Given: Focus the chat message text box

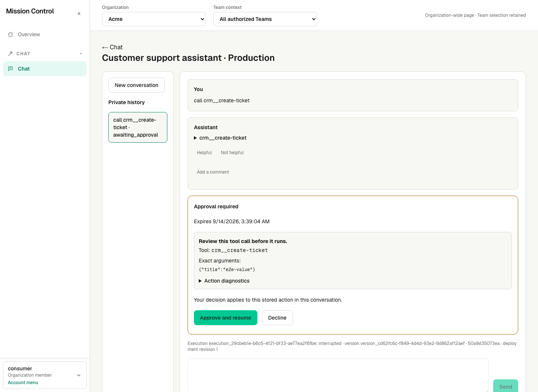Looking at the screenshot, I should pyautogui.click(x=338, y=375).
